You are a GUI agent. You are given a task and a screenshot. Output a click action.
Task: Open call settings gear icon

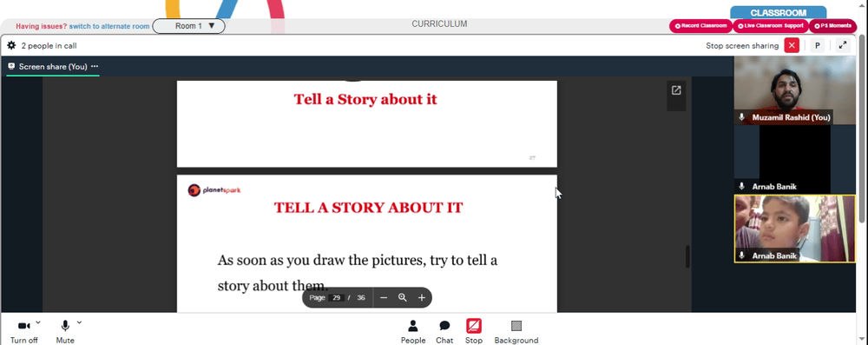coord(11,45)
